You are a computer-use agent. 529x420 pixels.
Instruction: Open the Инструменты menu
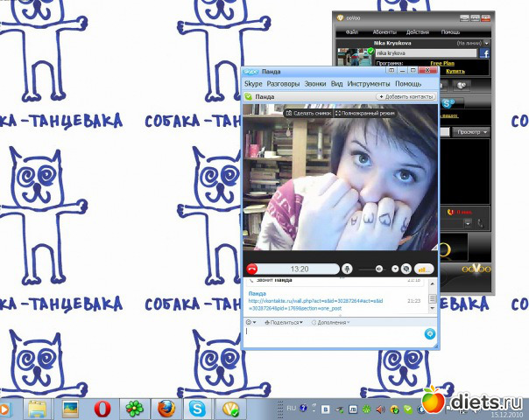point(368,83)
